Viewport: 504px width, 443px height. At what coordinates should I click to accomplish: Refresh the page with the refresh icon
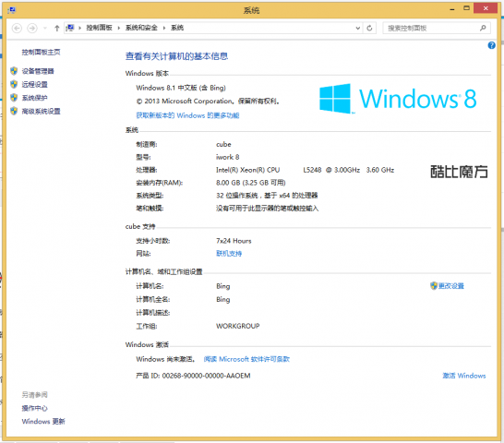click(x=369, y=29)
